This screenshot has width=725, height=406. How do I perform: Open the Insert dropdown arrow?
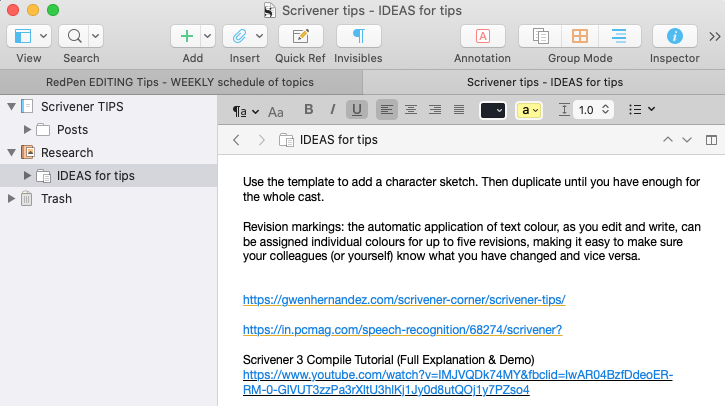(260, 36)
